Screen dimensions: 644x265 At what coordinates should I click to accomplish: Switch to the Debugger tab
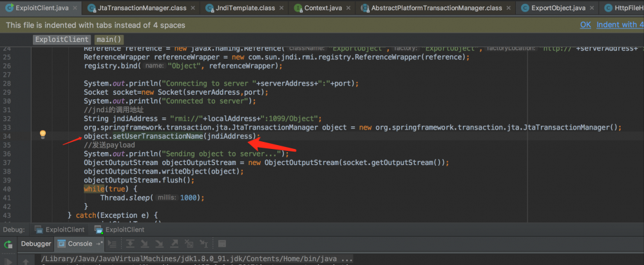36,244
